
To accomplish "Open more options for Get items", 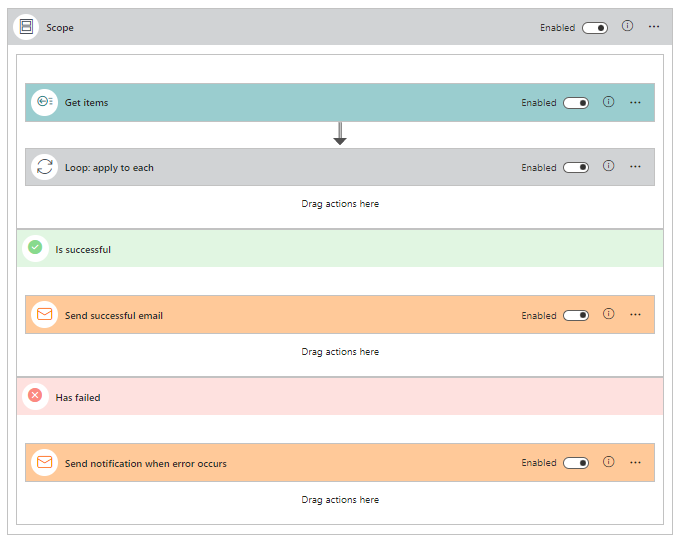I will tap(635, 102).
